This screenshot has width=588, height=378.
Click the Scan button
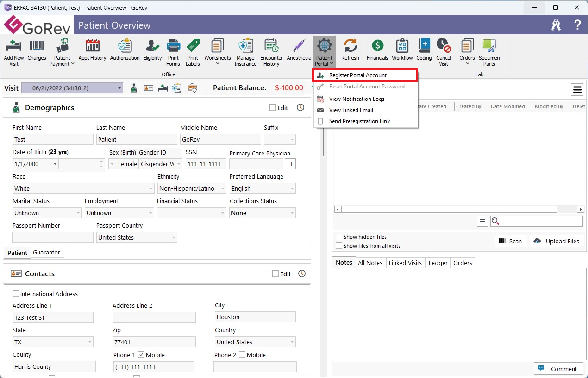[511, 241]
